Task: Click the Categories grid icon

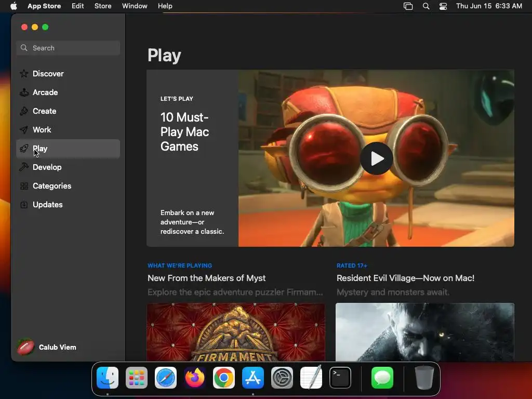Action: click(24, 186)
